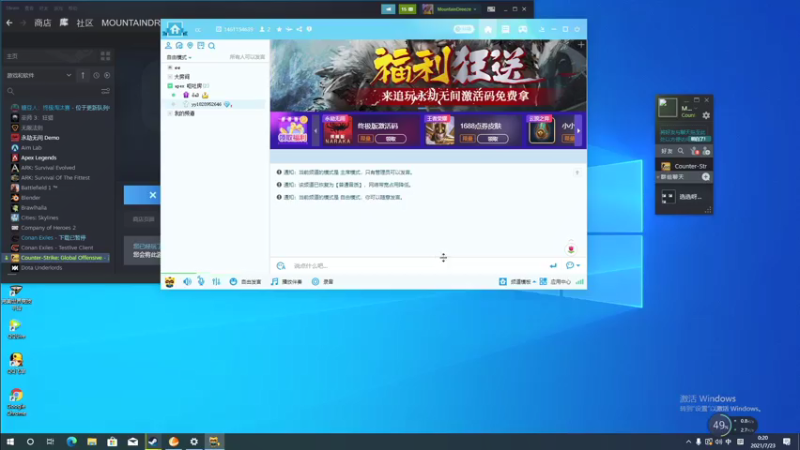Expand the last channel node in YY tree
Viewport: 800px width, 450px height.
tap(170, 113)
